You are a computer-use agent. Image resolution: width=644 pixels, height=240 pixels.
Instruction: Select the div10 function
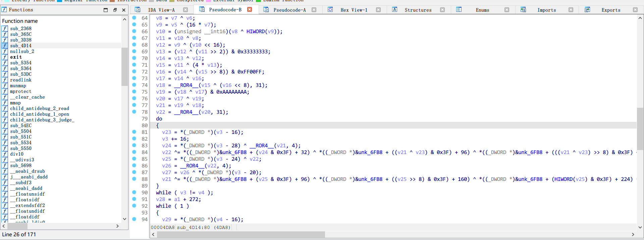[x=16, y=154]
